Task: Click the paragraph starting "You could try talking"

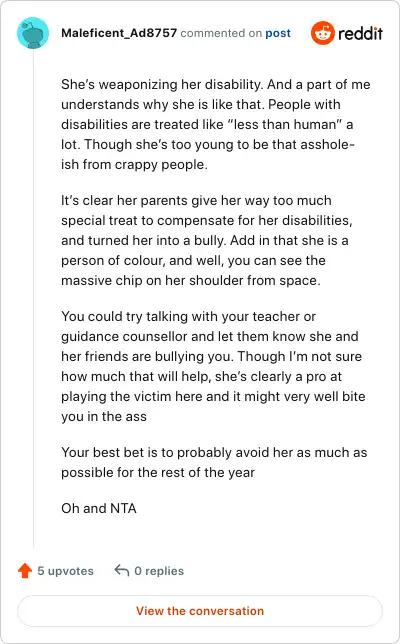Action: point(213,366)
